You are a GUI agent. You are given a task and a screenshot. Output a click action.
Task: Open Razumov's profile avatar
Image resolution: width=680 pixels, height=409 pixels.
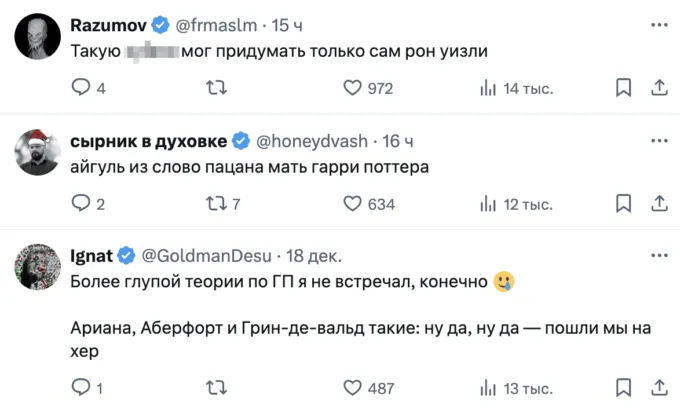coord(37,36)
